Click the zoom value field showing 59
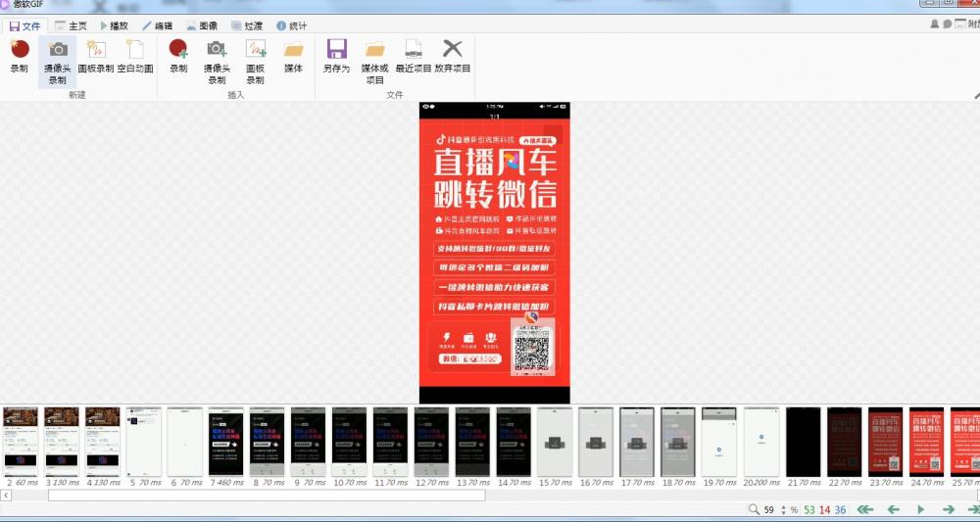980x522 pixels. click(x=769, y=509)
